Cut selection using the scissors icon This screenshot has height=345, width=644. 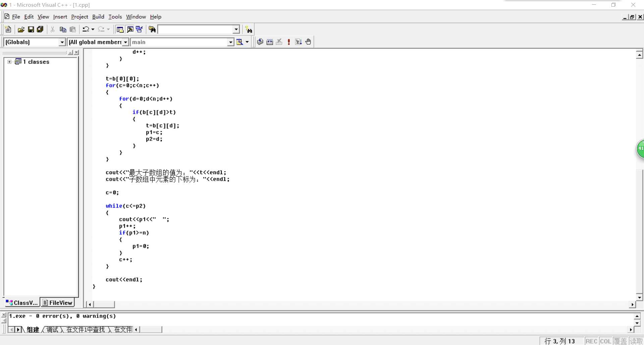pos(53,29)
